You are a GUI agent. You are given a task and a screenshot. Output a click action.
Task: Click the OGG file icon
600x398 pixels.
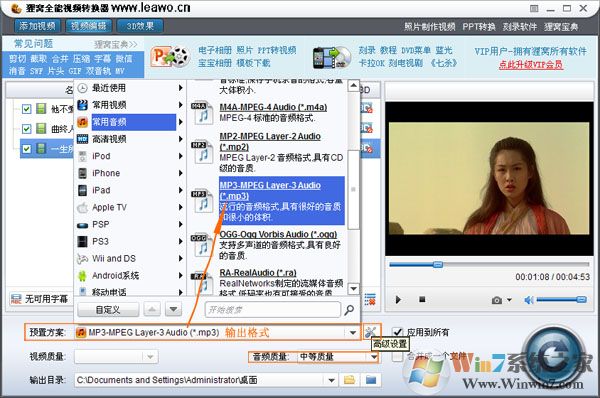click(x=202, y=245)
